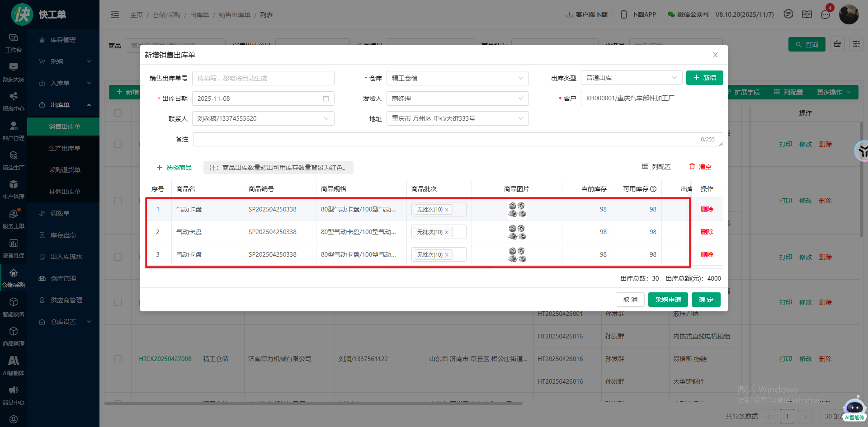Click the 备注 text field
Screen dimensions: 868x427
pyautogui.click(x=445, y=140)
